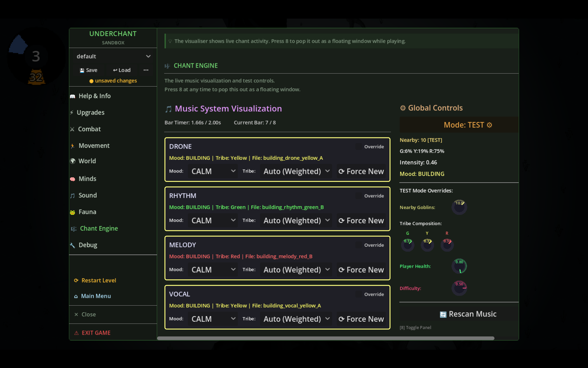Viewport: 588px width, 368px height.
Task: Click the horizontal scrollbar at panel bottom
Action: point(325,339)
